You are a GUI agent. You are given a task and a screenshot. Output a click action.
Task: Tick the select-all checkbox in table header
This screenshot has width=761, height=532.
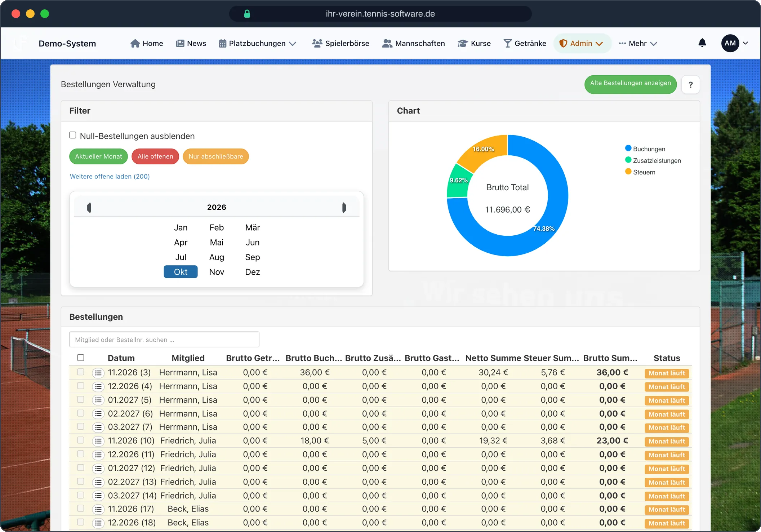[x=81, y=358]
